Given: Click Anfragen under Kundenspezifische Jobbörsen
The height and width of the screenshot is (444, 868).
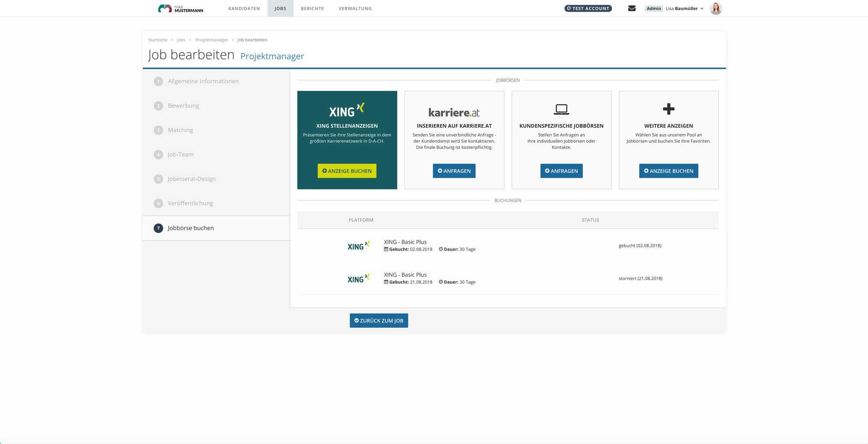Looking at the screenshot, I should 561,171.
